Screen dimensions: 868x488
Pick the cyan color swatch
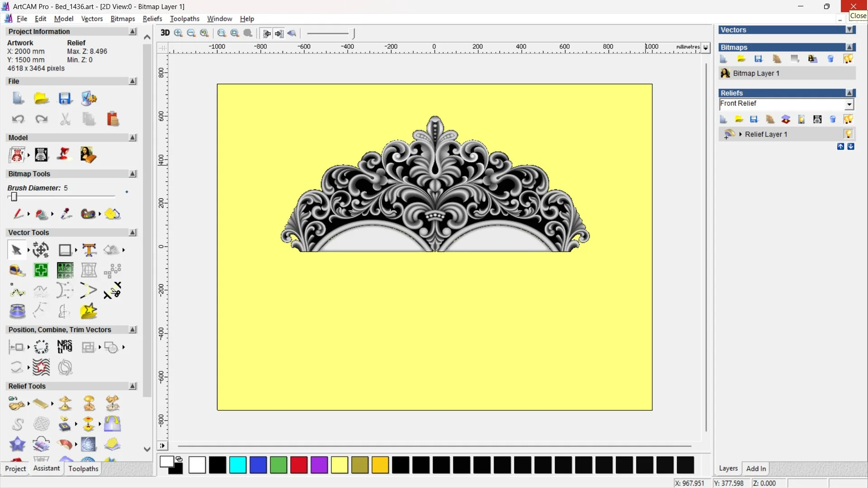pyautogui.click(x=238, y=465)
